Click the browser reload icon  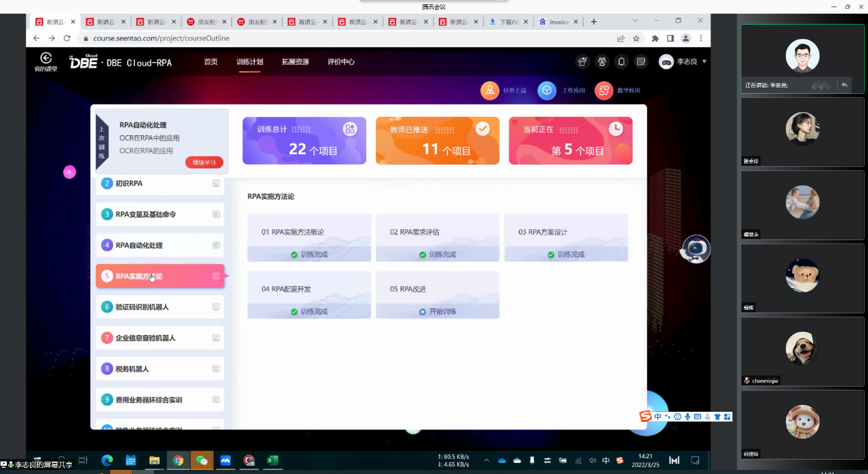[67, 38]
